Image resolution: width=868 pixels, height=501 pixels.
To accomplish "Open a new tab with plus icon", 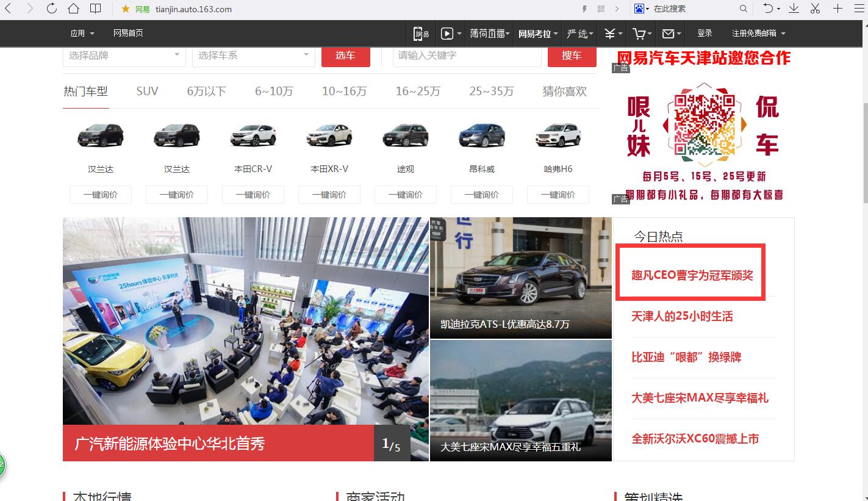I will point(838,9).
